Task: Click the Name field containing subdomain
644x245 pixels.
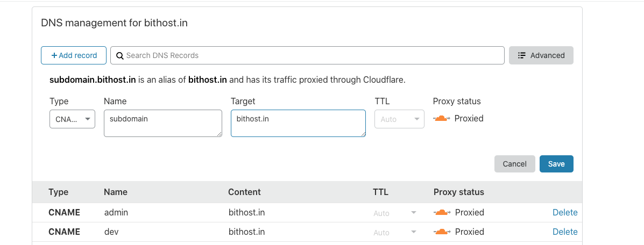Action: click(163, 123)
